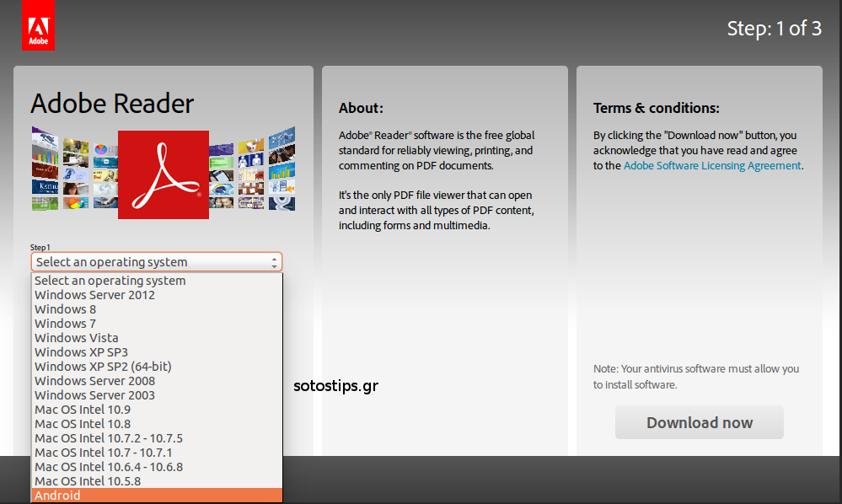The height and width of the screenshot is (504, 842).
Task: Click the pie chart thumbnail in the mosaic
Action: pyautogui.click(x=75, y=203)
